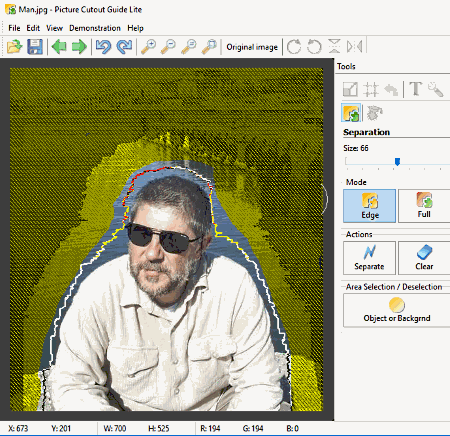450x436 pixels.
Task: Switch to Edge separation mode
Action: pos(369,206)
